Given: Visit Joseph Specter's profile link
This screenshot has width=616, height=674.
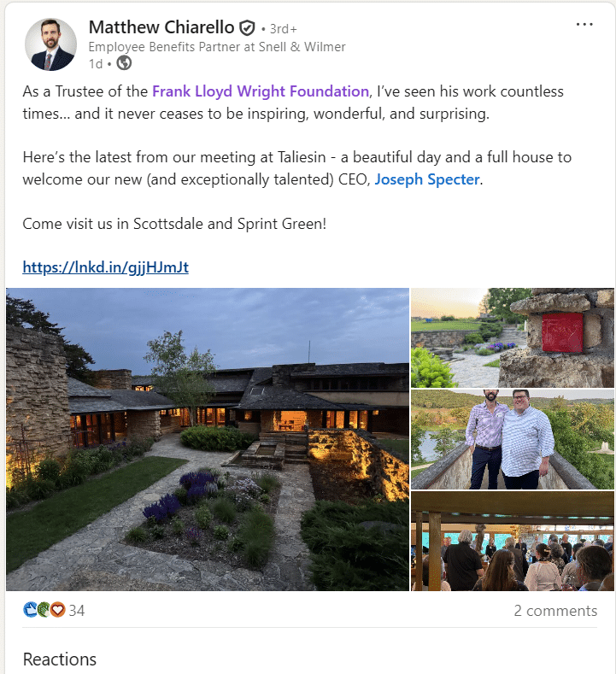Looking at the screenshot, I should (x=426, y=180).
